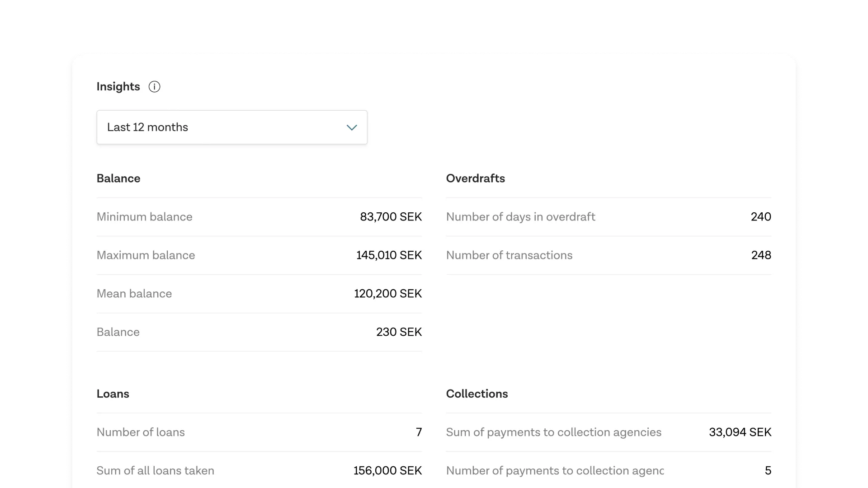
Task: Select the Balance section heading
Action: (x=118, y=178)
